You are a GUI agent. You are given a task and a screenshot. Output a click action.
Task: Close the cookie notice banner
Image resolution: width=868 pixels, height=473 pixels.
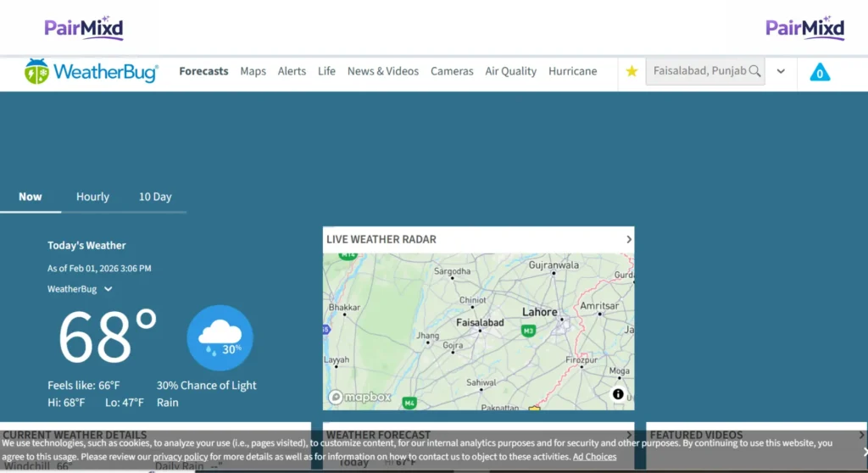point(864,452)
